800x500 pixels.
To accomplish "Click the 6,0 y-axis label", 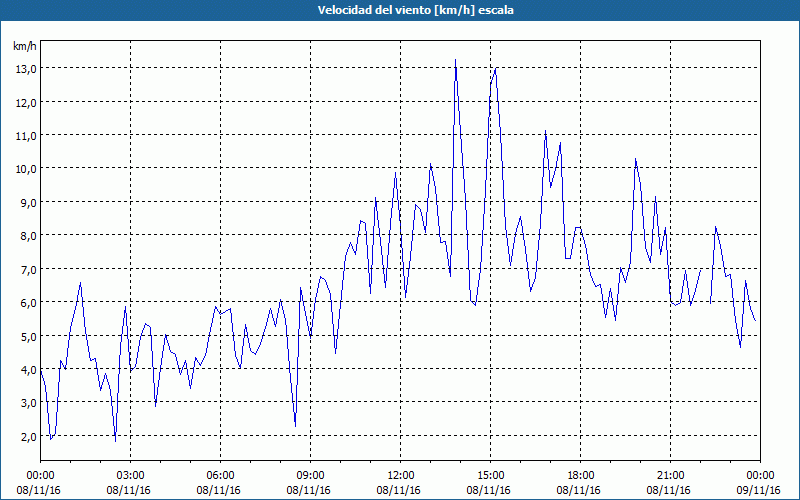I will click(28, 303).
